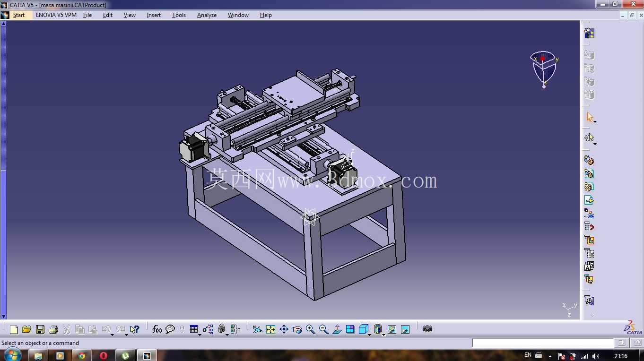Save the product with the floppy icon
The height and width of the screenshot is (361, 644).
40,329
